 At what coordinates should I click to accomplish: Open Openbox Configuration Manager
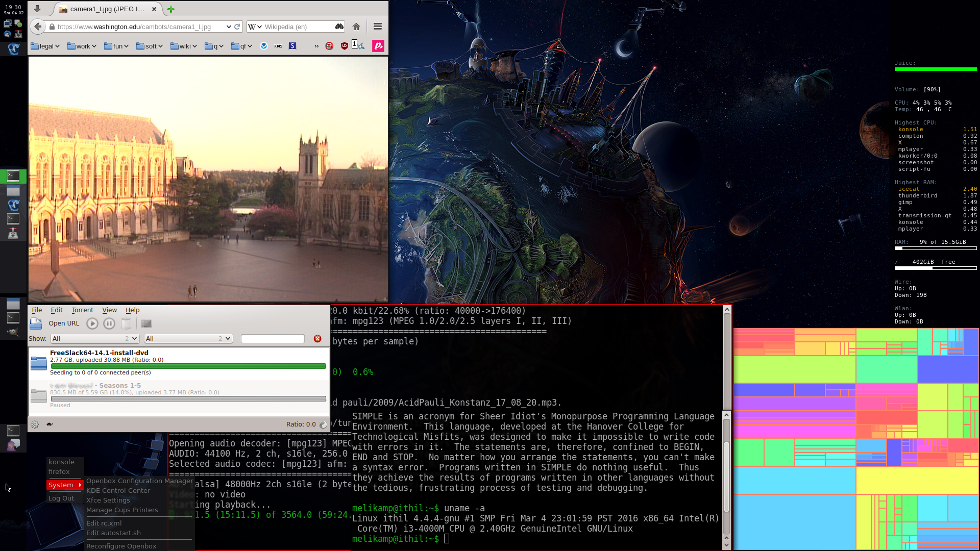coord(139,481)
